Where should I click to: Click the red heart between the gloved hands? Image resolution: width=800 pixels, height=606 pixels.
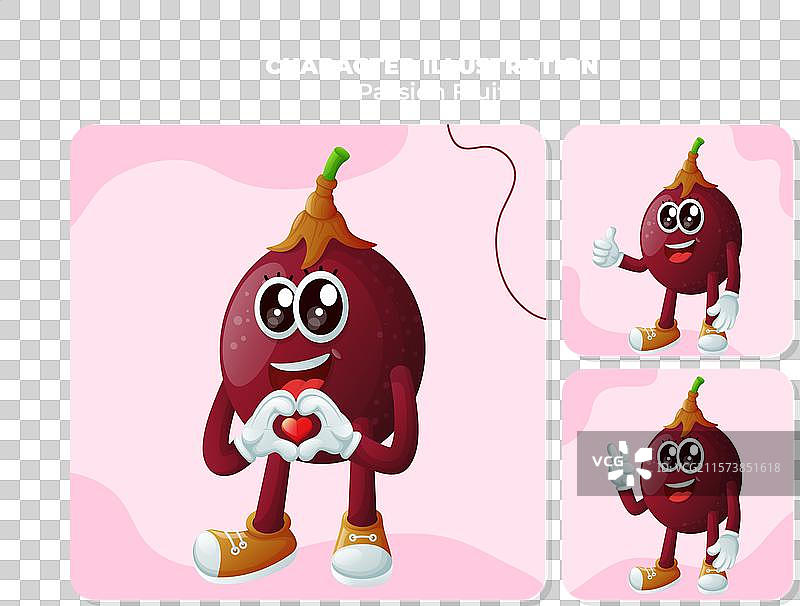coord(297,428)
